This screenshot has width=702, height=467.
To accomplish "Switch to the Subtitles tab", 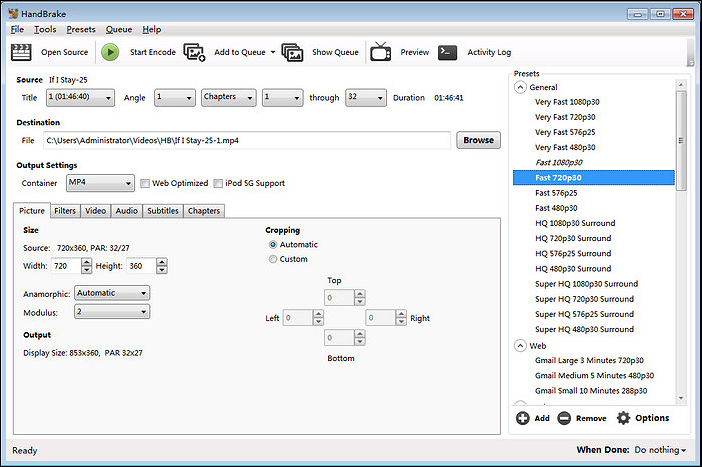I will [162, 211].
